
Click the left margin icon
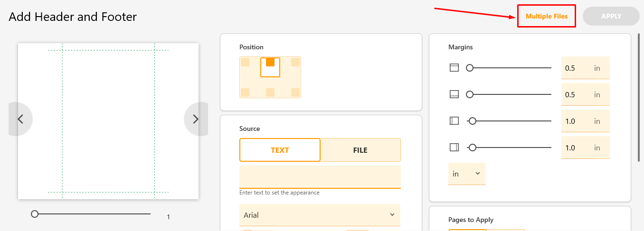click(454, 121)
